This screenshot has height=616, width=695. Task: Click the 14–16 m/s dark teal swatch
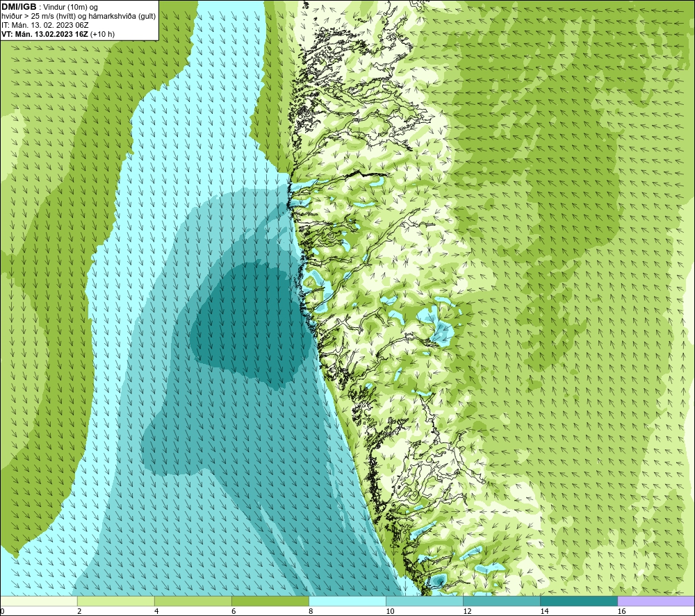pyautogui.click(x=579, y=601)
